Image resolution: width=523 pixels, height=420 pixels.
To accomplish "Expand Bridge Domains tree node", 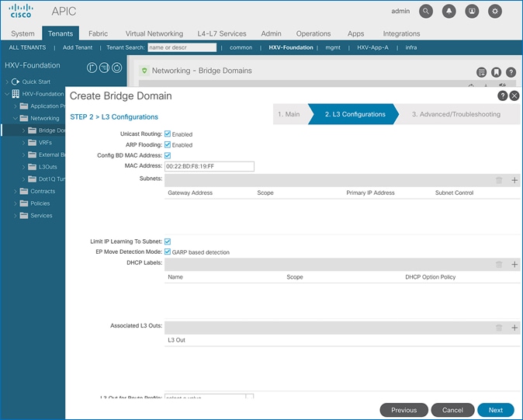I will click(x=24, y=130).
